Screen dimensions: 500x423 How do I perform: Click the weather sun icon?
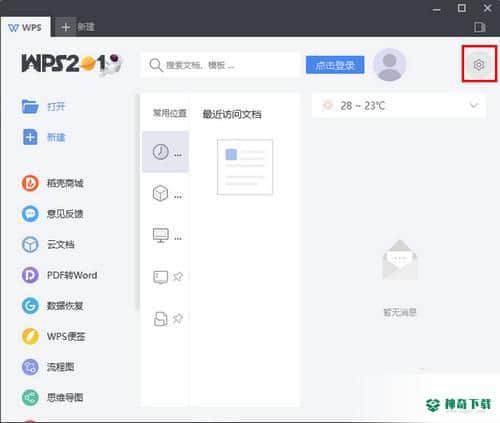(x=327, y=105)
